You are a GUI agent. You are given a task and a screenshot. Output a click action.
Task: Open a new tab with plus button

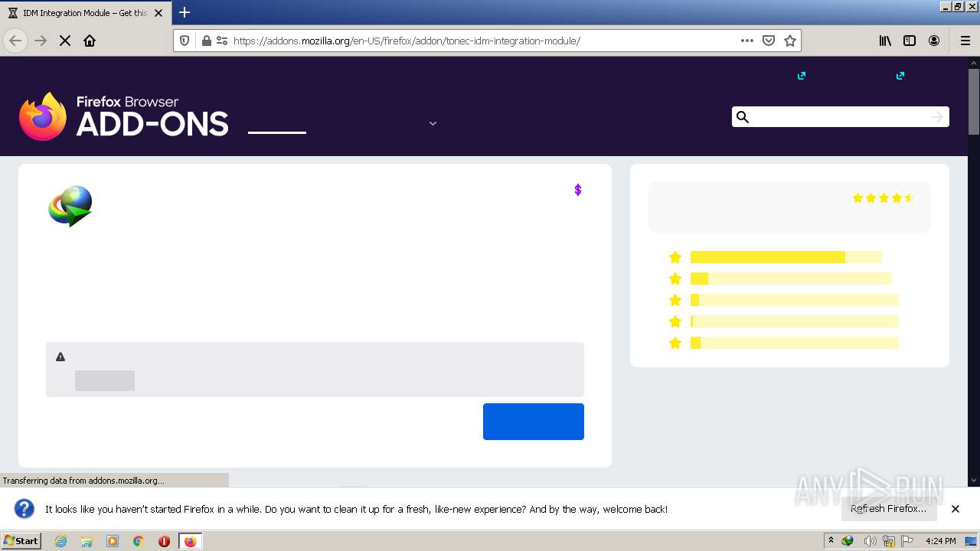click(x=185, y=12)
